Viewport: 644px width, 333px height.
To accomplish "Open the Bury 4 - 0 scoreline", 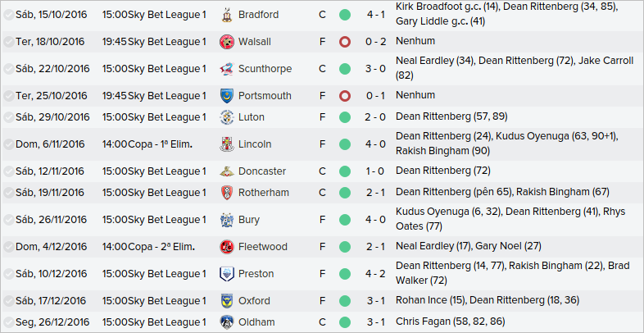I will point(375,220).
